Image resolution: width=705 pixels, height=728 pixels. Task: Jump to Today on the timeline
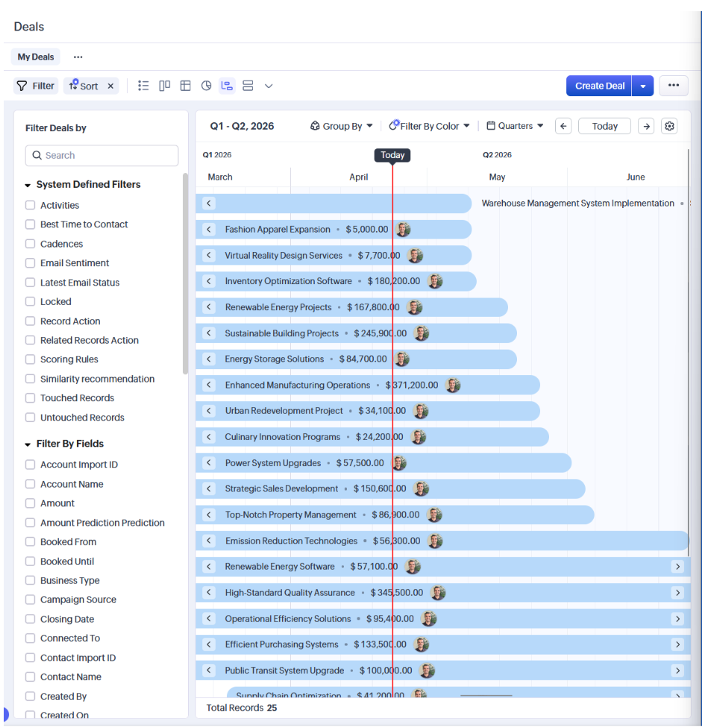click(604, 126)
